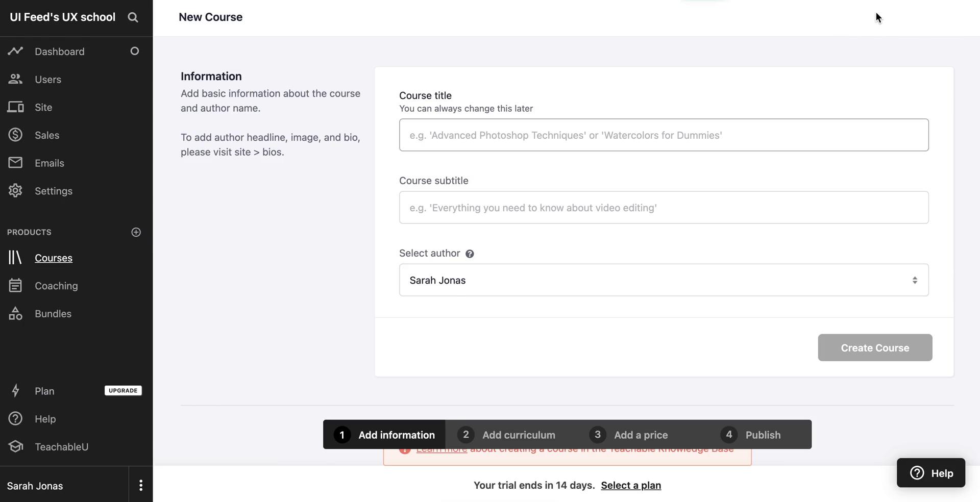980x502 pixels.
Task: Focus the Course title input field
Action: coord(664,135)
